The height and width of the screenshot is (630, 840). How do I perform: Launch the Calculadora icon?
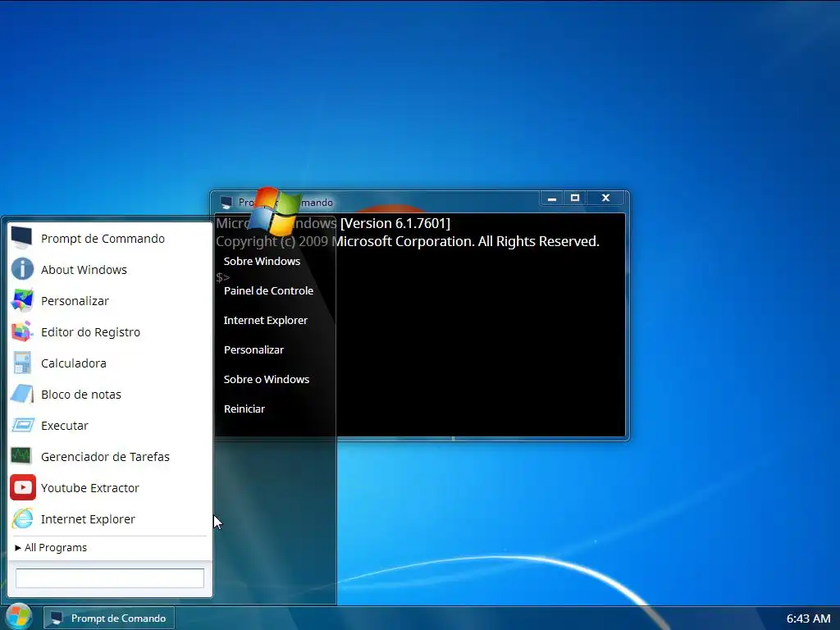(22, 363)
